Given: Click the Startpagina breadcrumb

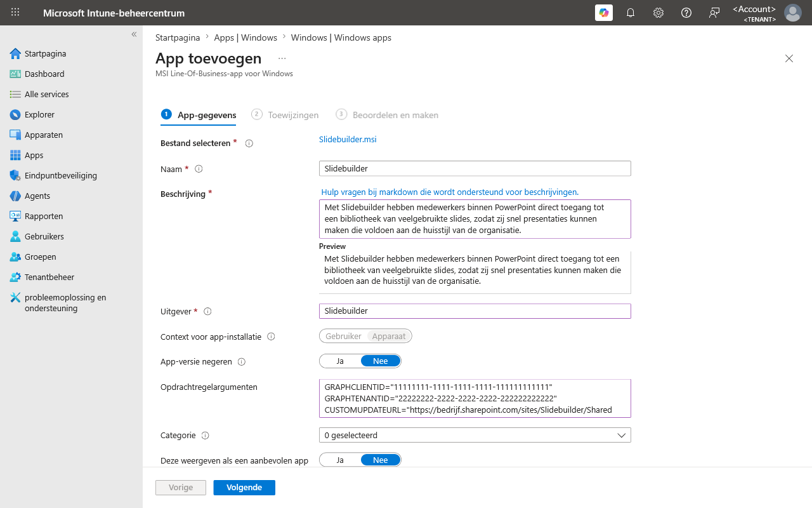Looking at the screenshot, I should pos(178,37).
